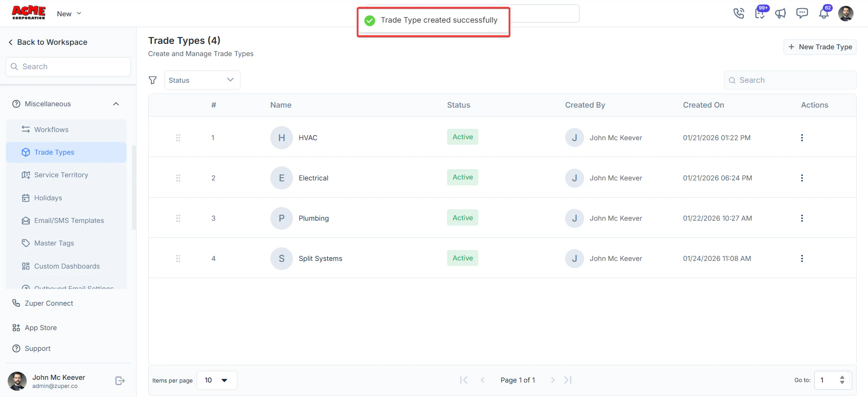Screen dimensions: 868x397
Task: Click the sidebar scrollbar
Action: [x=134, y=188]
